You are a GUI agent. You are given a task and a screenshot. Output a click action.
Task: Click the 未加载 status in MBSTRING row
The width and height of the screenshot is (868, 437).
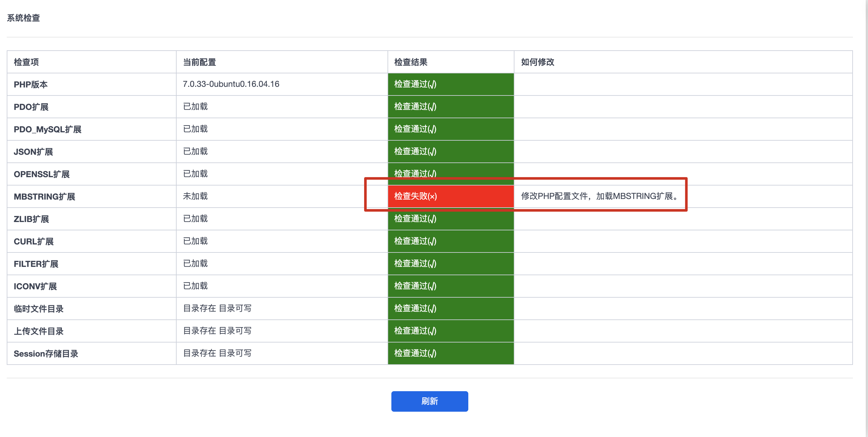[195, 196]
